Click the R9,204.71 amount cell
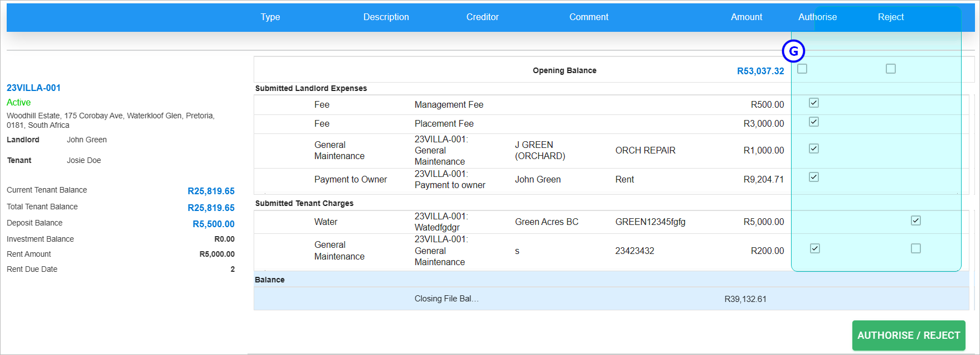The height and width of the screenshot is (355, 980). [x=764, y=180]
